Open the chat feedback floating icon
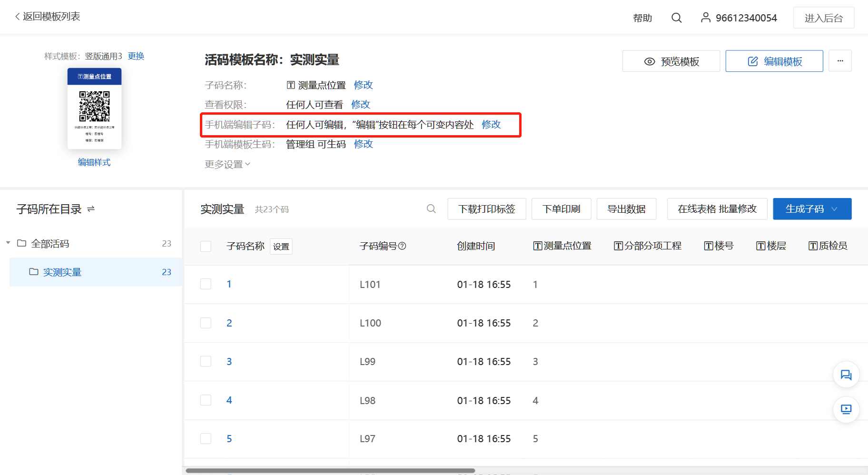The height and width of the screenshot is (475, 868). (x=846, y=375)
